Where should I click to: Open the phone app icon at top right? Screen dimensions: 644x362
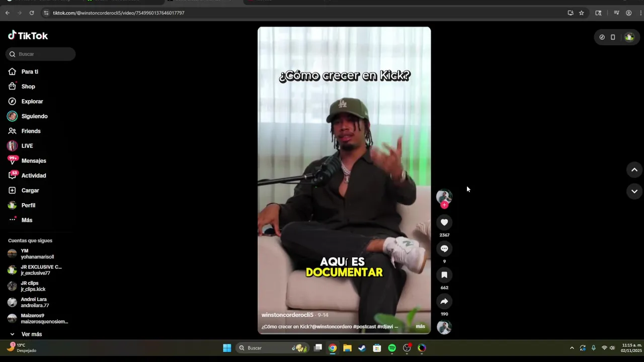tap(613, 37)
